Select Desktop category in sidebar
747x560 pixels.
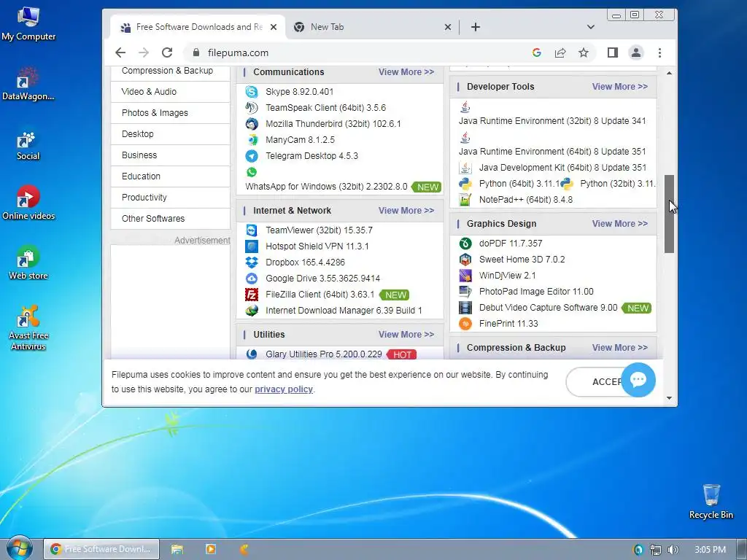(x=170, y=134)
